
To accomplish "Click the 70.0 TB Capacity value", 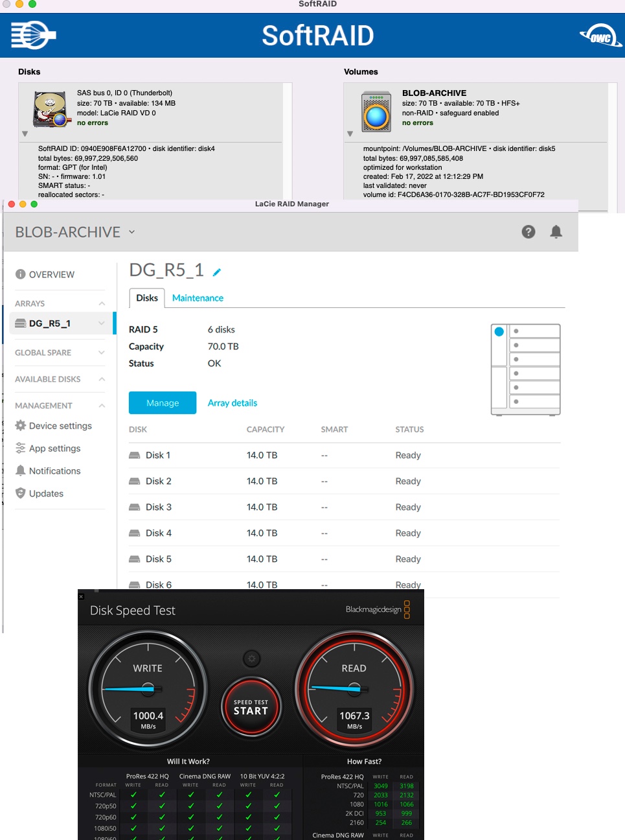I will [x=223, y=347].
